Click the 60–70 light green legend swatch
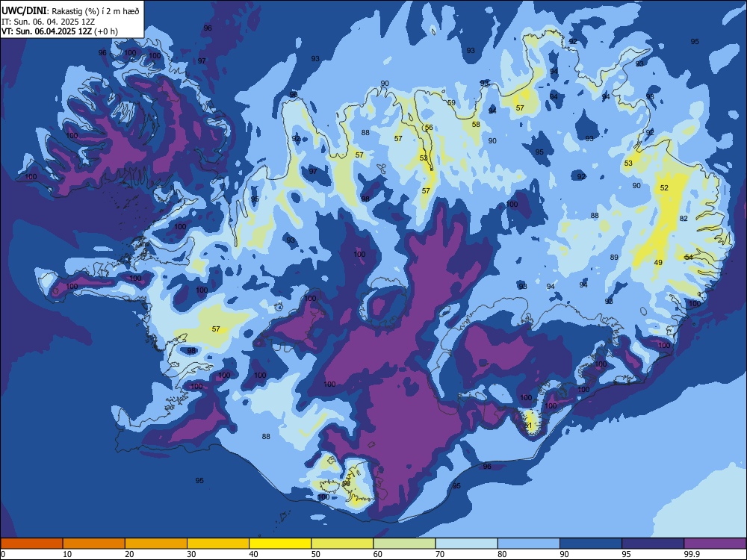 404,544
